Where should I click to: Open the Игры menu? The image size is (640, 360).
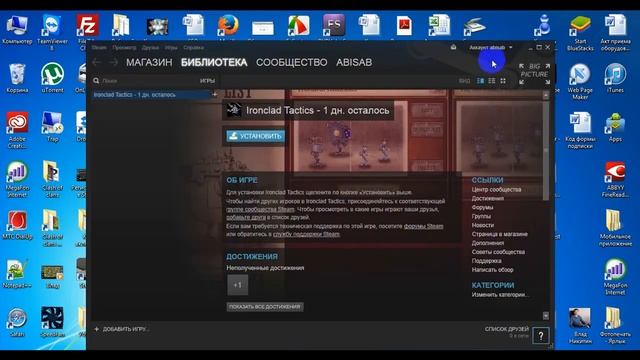click(x=171, y=47)
